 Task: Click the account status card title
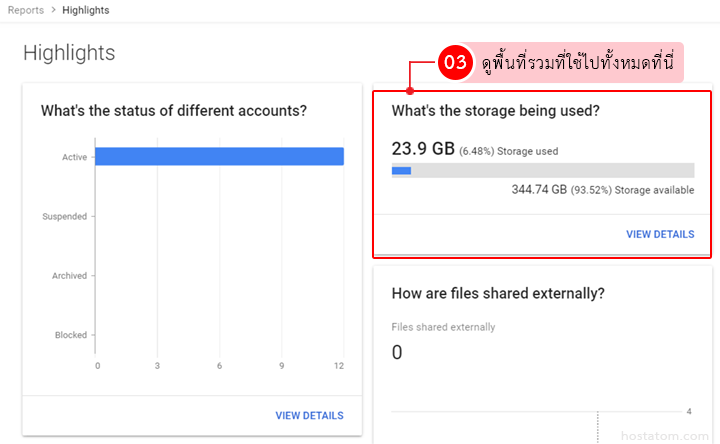173,111
